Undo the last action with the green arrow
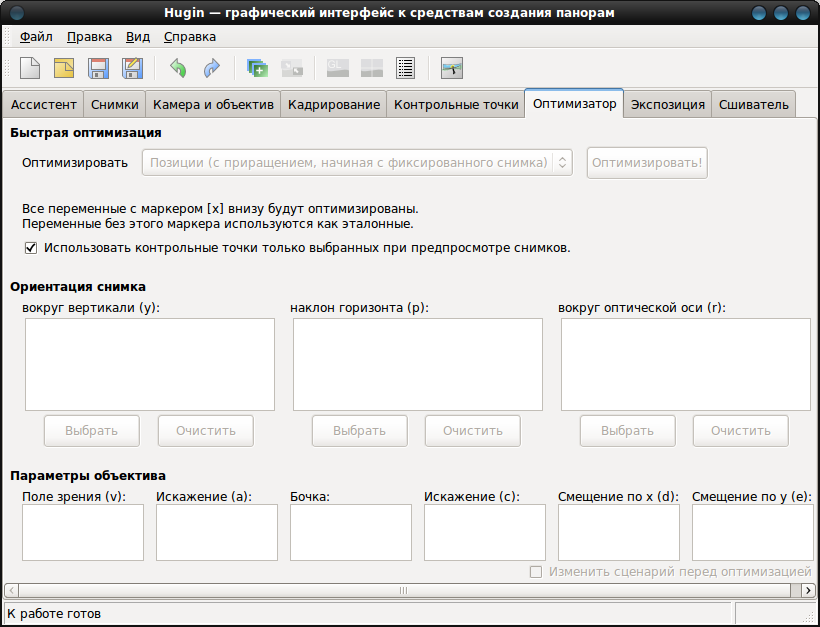Viewport: 820px width, 627px height. click(178, 68)
